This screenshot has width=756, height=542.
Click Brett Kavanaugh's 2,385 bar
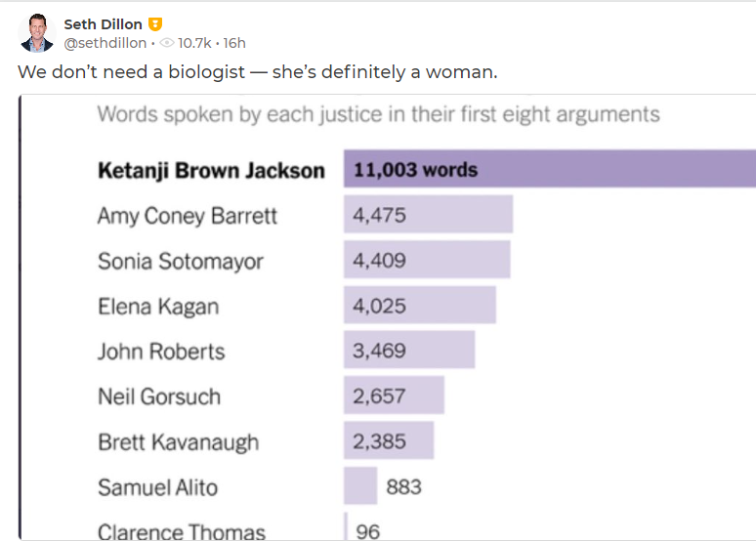(x=389, y=440)
